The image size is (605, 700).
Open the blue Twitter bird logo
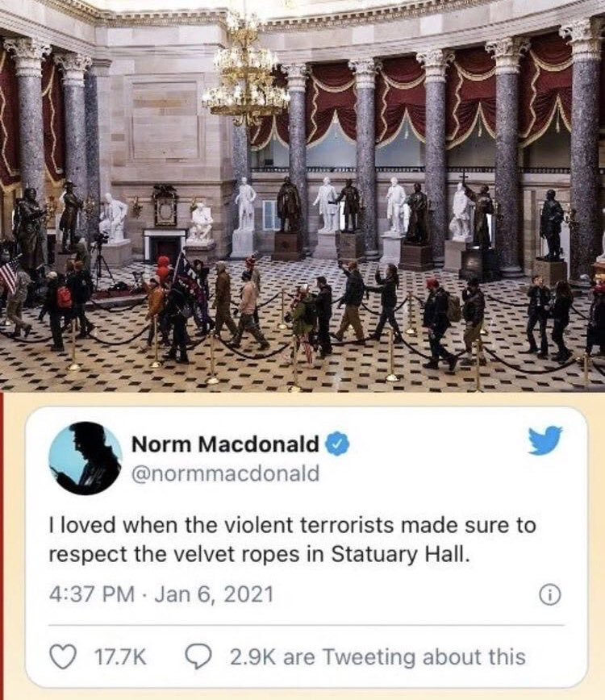pyautogui.click(x=544, y=440)
